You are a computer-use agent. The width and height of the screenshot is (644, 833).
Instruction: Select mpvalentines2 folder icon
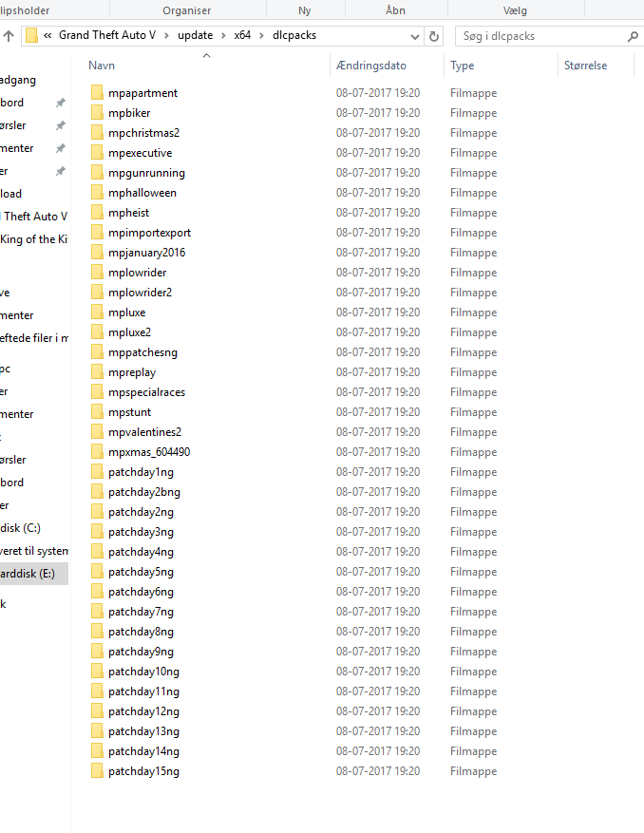pyautogui.click(x=97, y=432)
